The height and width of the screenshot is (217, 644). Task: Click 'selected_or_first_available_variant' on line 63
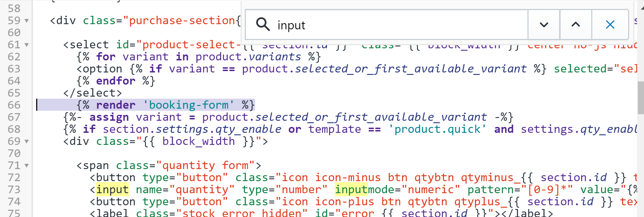click(x=411, y=69)
